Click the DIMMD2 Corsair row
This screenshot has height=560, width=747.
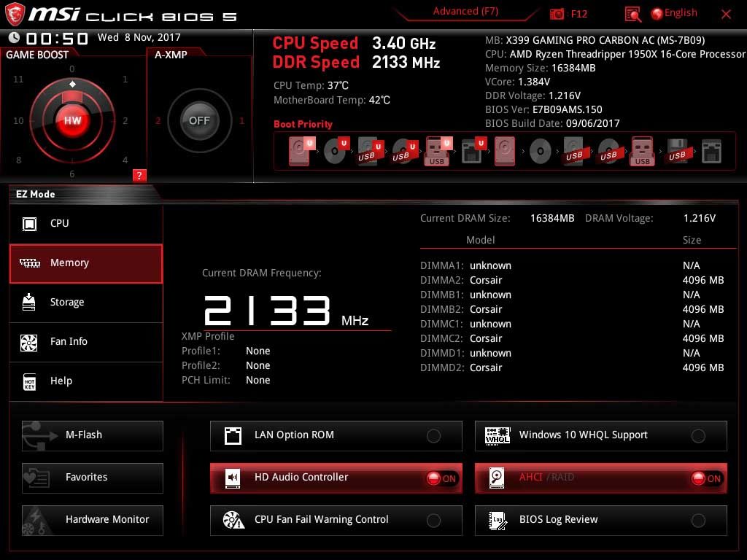pos(572,367)
